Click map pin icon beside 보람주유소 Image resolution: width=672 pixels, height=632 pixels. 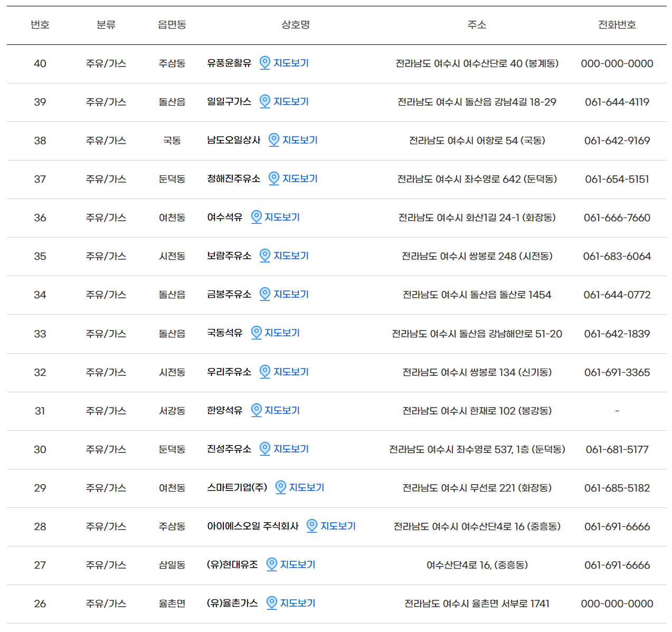tap(265, 256)
